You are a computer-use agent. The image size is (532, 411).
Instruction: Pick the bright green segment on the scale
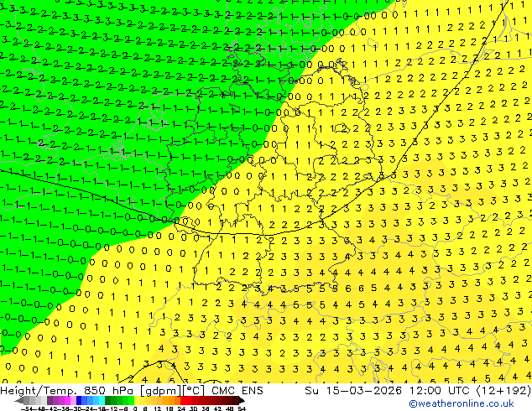pyautogui.click(x=131, y=400)
